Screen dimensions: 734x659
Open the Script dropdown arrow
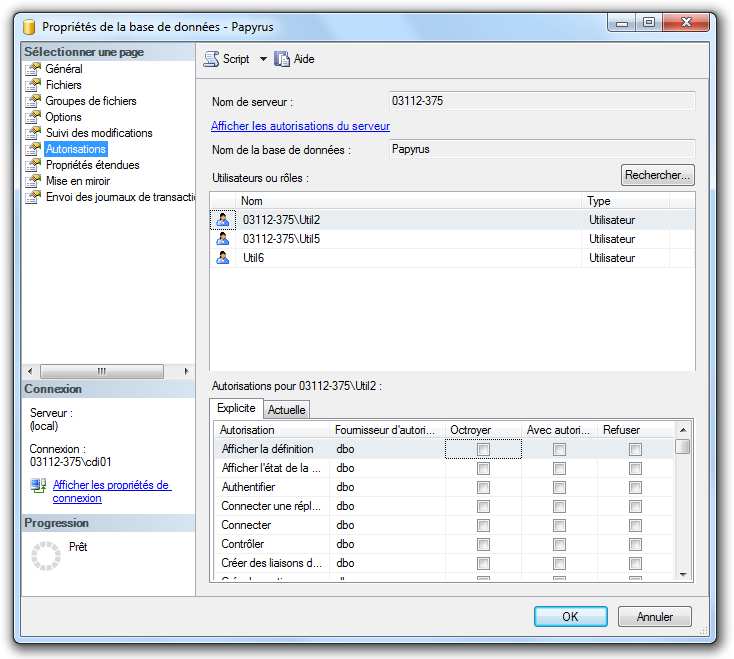[263, 59]
